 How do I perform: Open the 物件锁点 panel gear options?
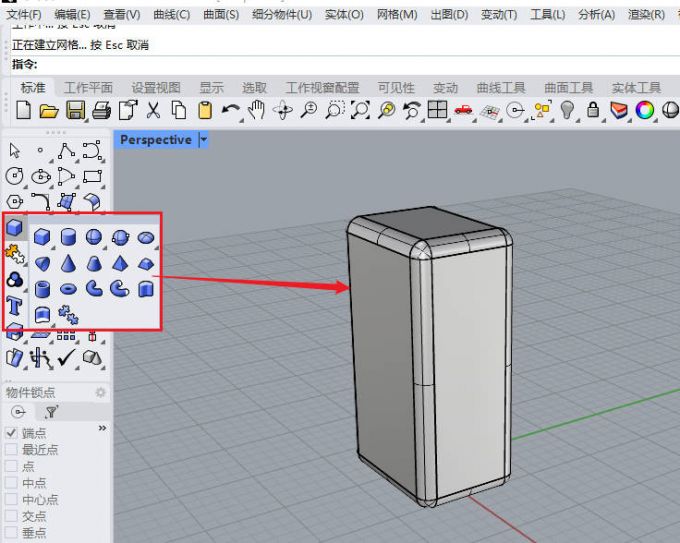[100, 393]
